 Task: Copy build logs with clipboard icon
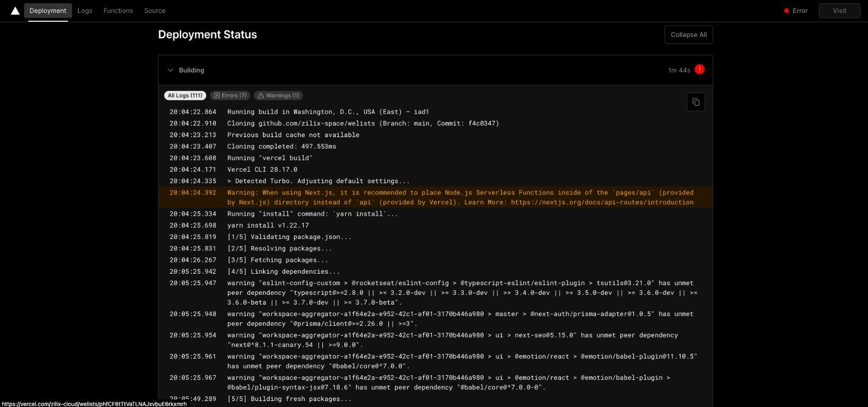tap(696, 102)
